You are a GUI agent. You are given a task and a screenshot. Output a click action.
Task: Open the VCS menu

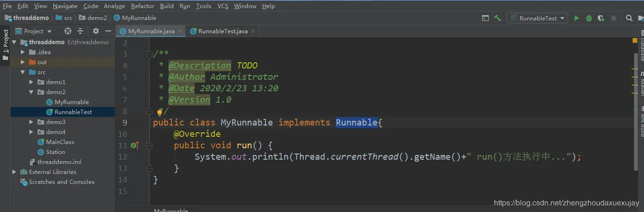tap(223, 6)
